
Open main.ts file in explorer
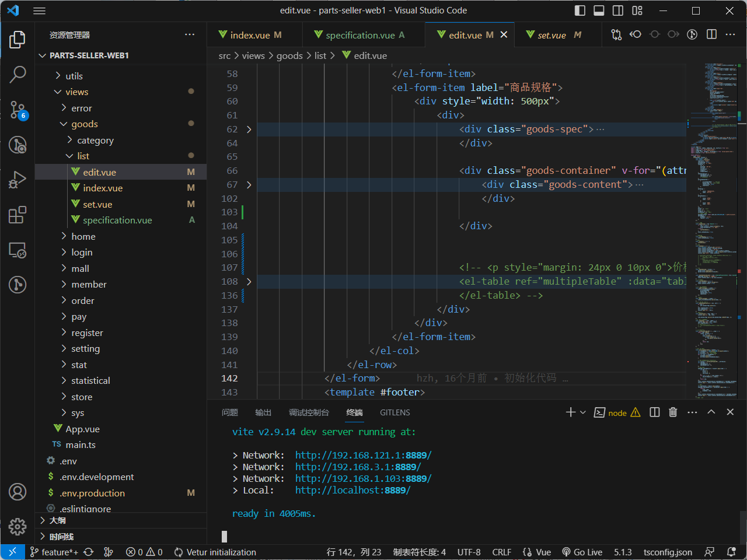(121, 445)
